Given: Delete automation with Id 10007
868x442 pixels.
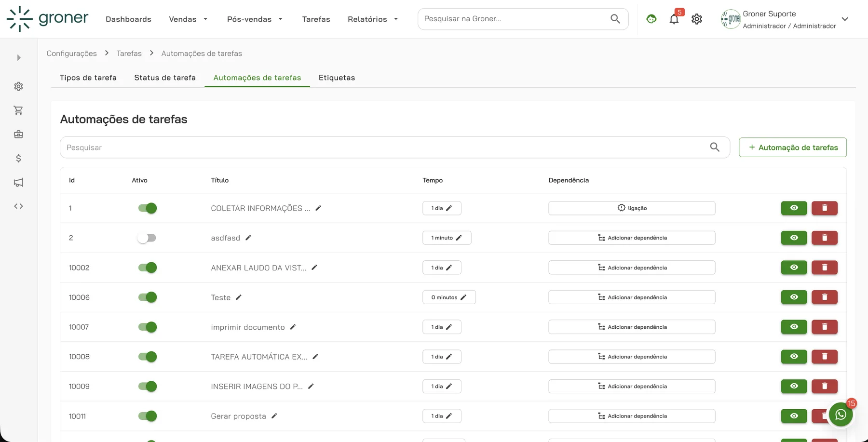Looking at the screenshot, I should (x=825, y=327).
